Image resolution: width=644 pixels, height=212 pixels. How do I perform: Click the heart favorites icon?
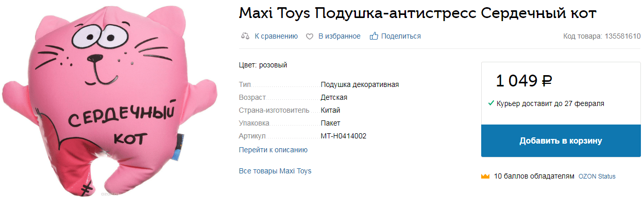point(310,37)
